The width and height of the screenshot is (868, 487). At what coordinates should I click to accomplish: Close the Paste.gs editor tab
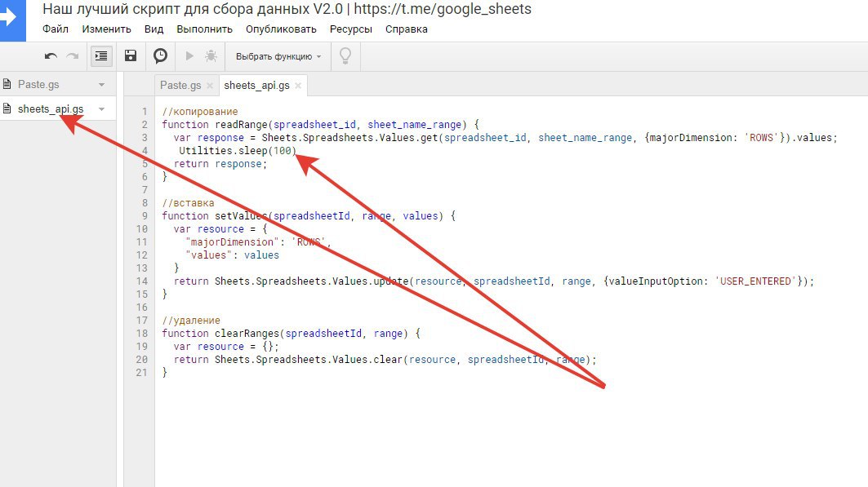210,86
